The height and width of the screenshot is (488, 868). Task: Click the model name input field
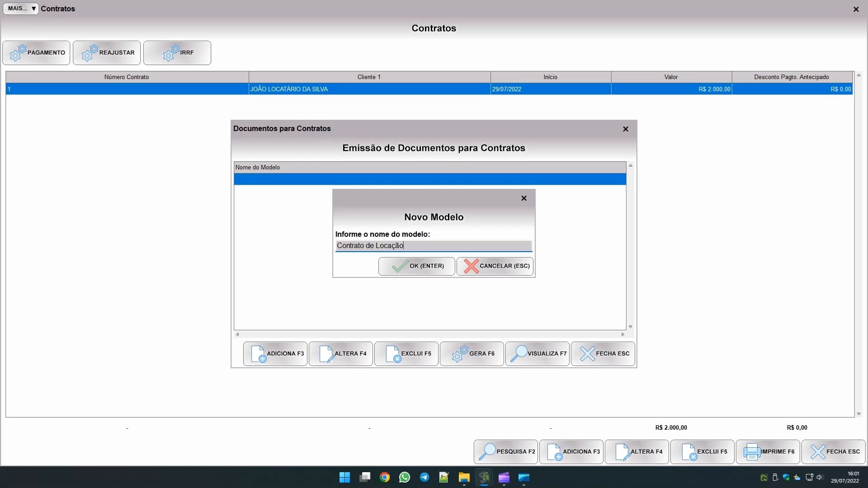433,246
